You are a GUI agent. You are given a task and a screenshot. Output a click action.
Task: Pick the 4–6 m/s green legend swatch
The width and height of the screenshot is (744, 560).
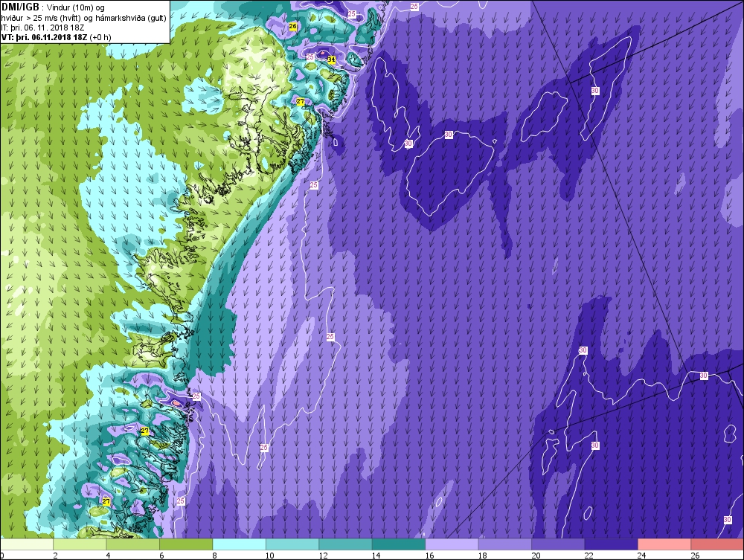pos(133,544)
